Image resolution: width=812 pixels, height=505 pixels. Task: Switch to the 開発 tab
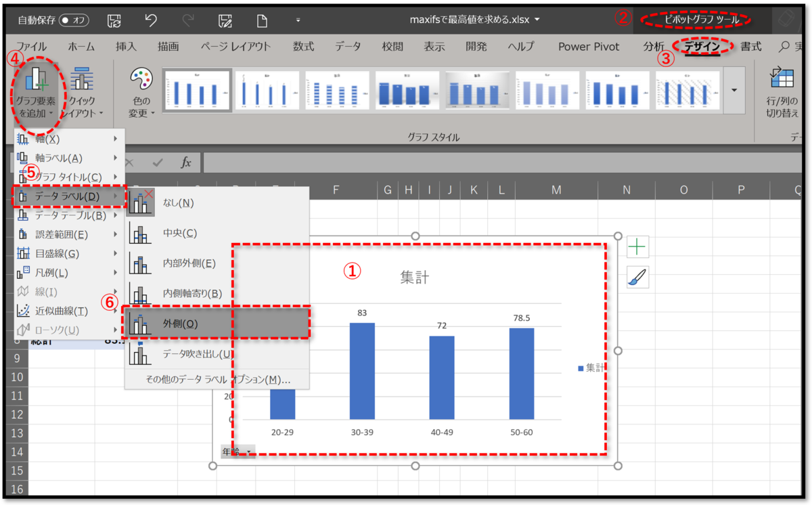(476, 47)
